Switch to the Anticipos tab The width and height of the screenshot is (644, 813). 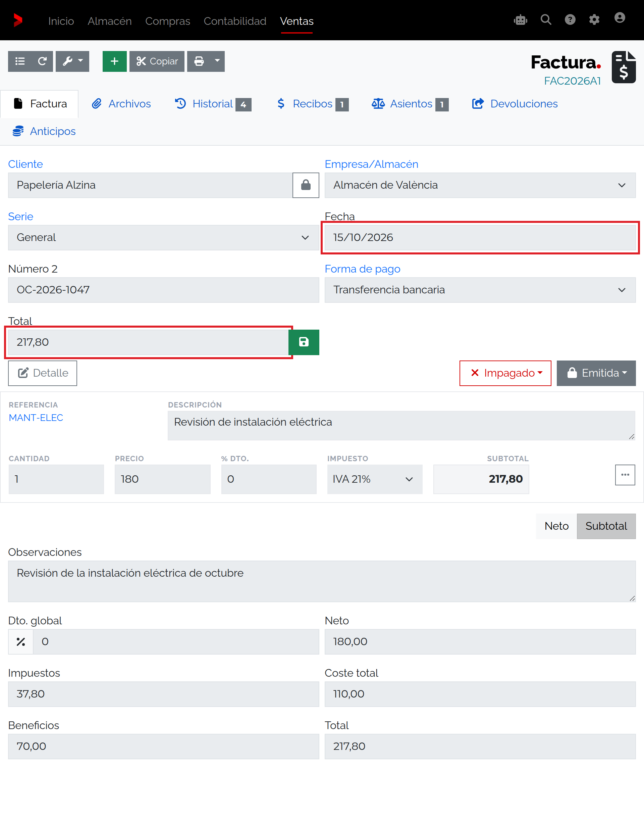coord(44,131)
